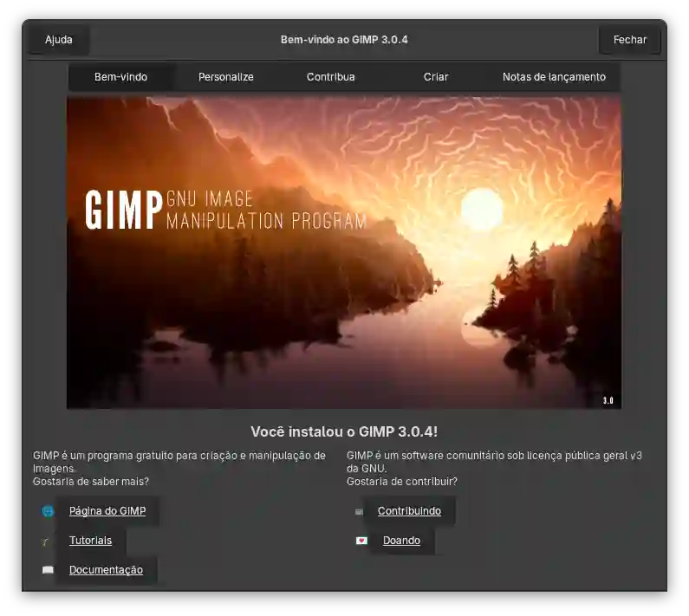
Task: Visit the Contribuindo link
Action: [x=409, y=511]
